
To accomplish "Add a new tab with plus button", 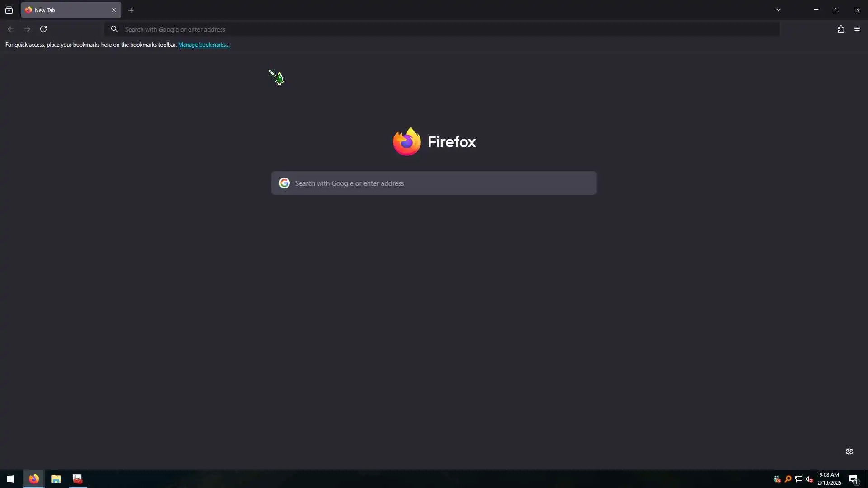I will [x=131, y=10].
